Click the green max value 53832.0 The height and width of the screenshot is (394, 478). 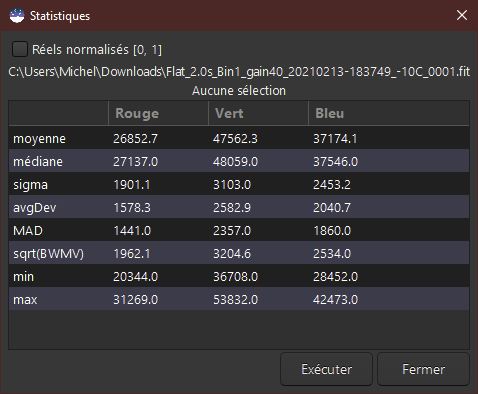[235, 300]
